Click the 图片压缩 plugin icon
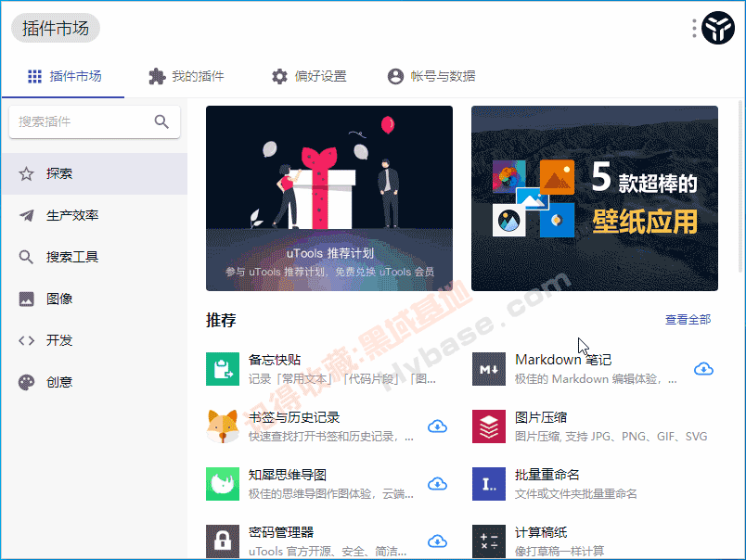 (x=489, y=426)
